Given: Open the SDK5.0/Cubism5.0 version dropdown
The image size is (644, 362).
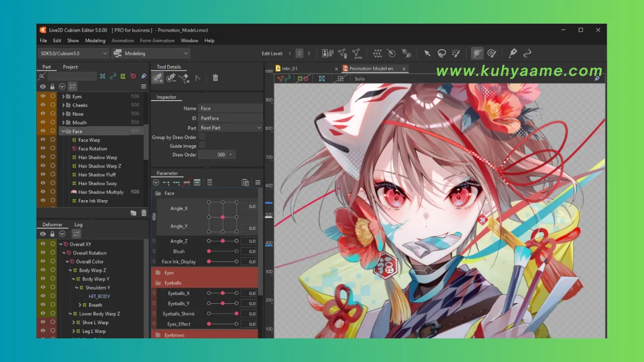Looking at the screenshot, I should pos(73,53).
